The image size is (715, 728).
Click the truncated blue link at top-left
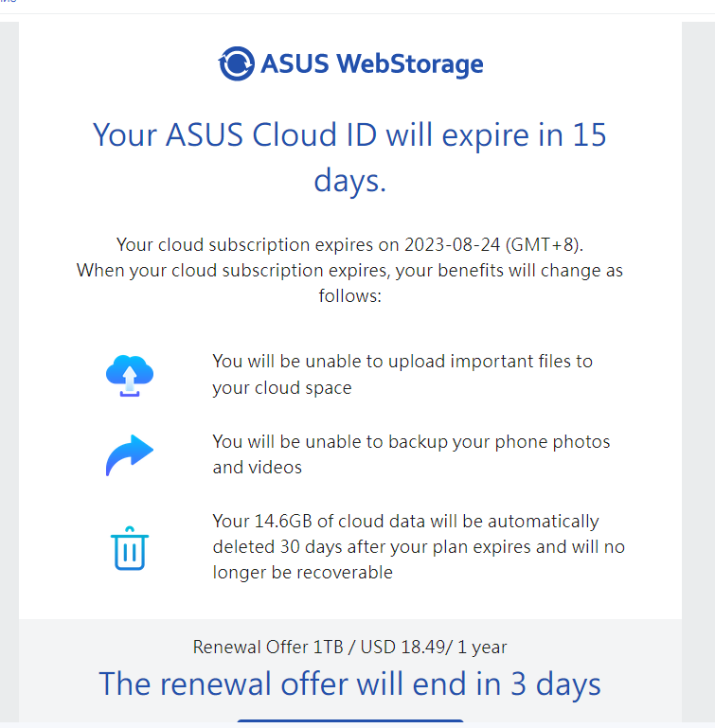click(8, 3)
